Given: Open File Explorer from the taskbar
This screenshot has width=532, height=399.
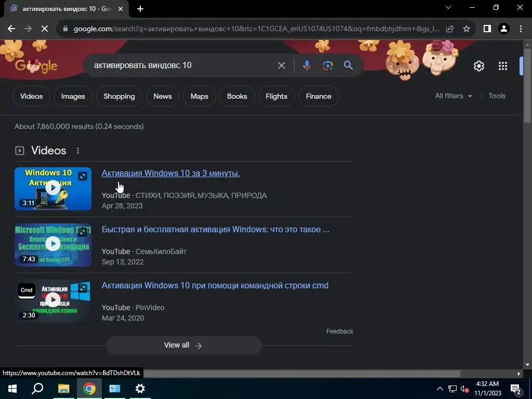Looking at the screenshot, I should coord(63,389).
